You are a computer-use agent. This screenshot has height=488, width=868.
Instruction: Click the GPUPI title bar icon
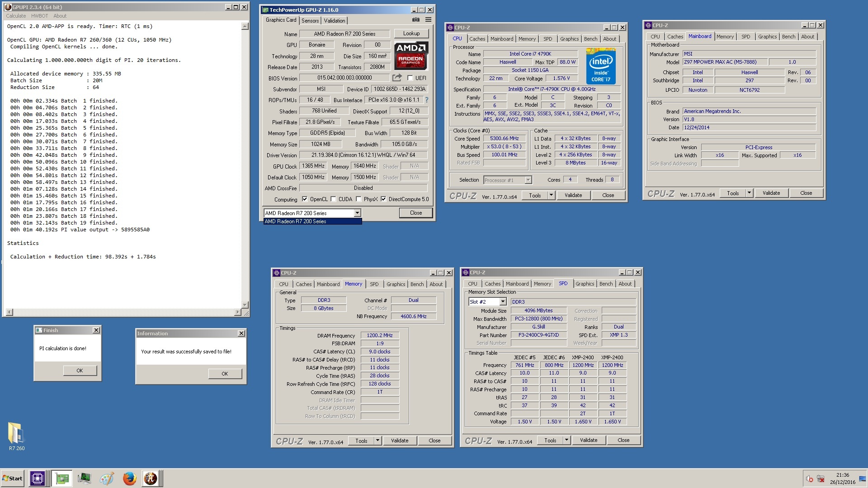[8, 7]
